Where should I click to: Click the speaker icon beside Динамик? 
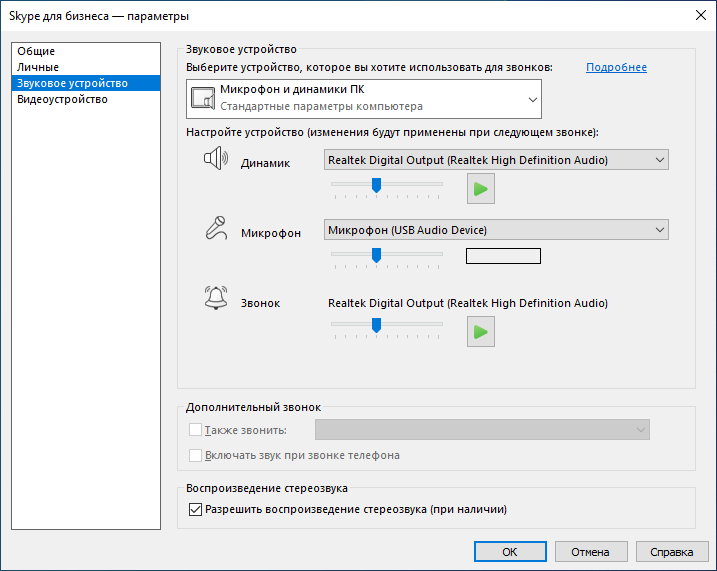(x=216, y=158)
